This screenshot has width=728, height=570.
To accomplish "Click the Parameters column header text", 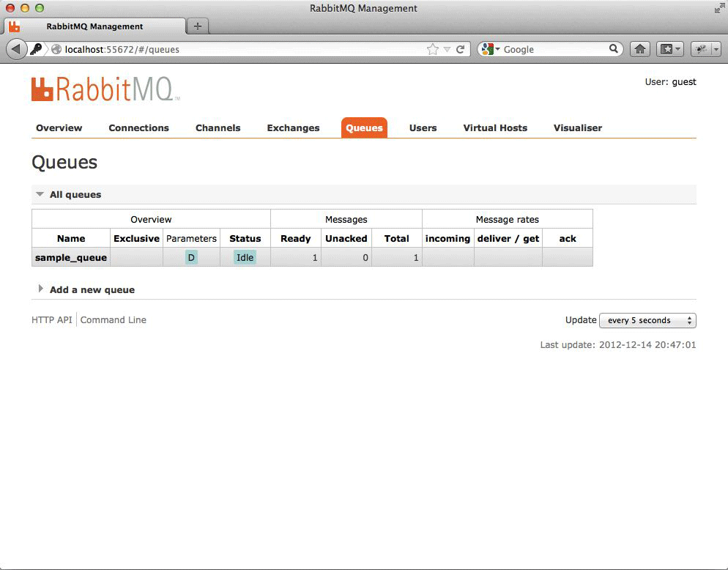I will coord(191,238).
